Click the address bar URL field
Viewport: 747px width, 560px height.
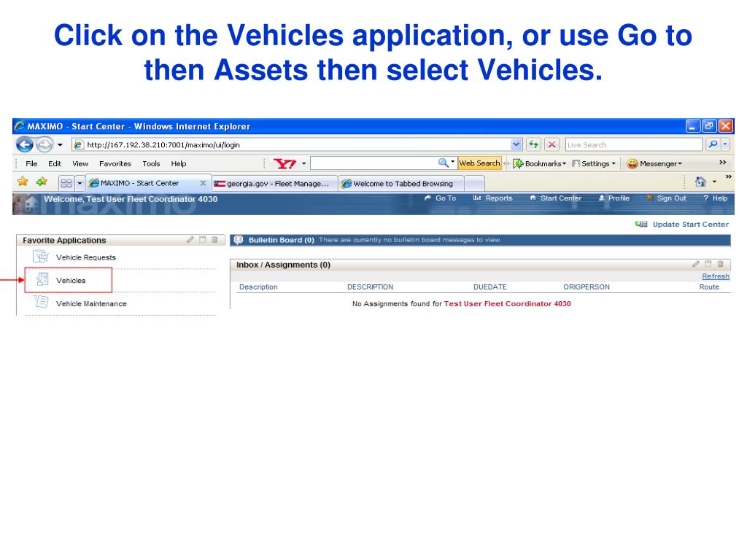pyautogui.click(x=293, y=144)
